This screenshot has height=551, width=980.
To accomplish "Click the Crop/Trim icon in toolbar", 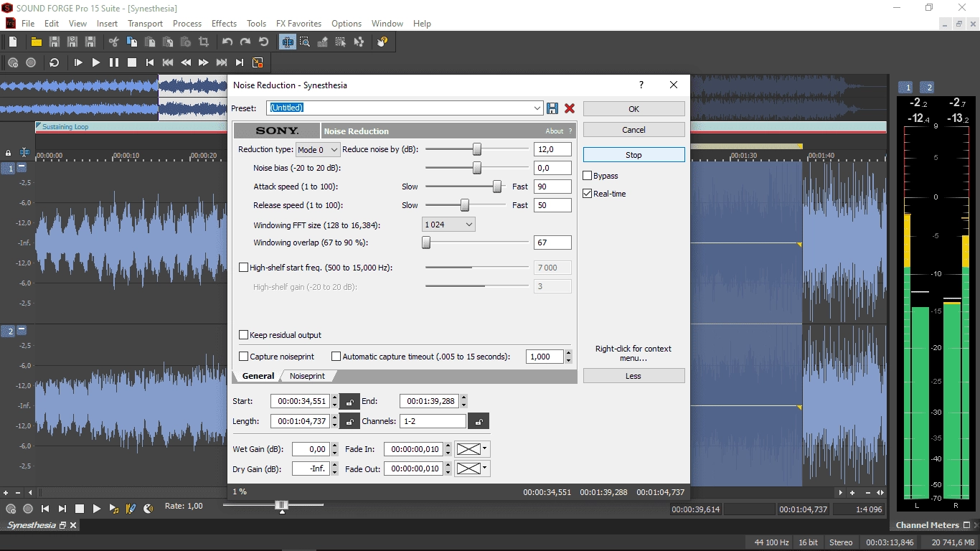I will [204, 42].
